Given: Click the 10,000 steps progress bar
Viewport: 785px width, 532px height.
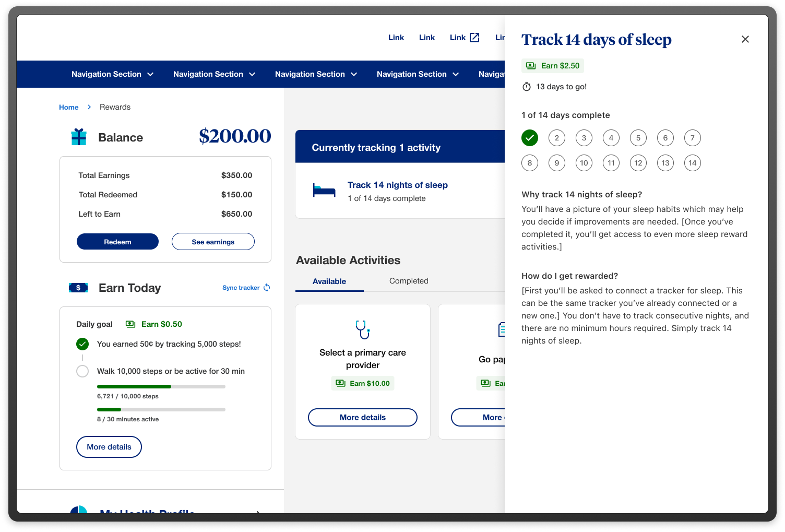Looking at the screenshot, I should click(x=160, y=386).
